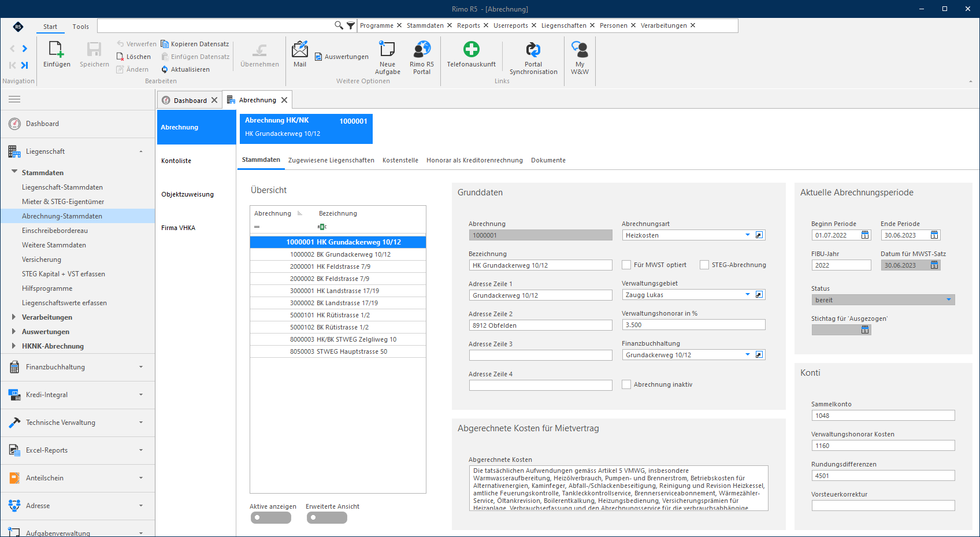Screen dimensions: 980x537
Task: Click the Einfügen ribbon icon
Action: coord(56,49)
